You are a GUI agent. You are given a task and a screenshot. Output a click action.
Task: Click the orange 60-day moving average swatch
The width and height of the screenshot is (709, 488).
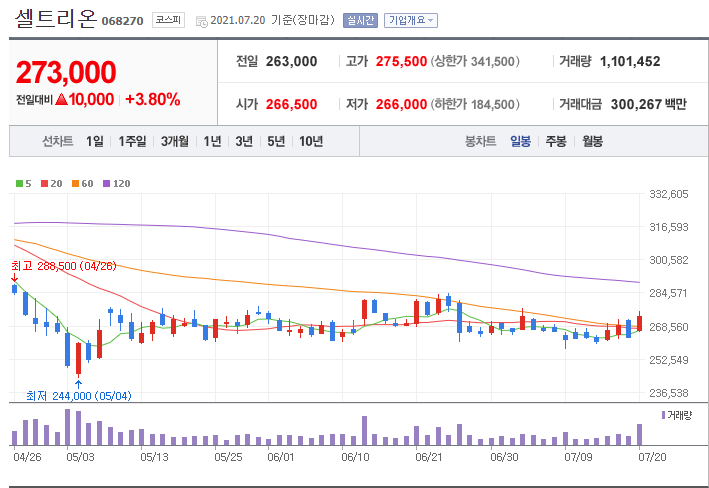pos(76,184)
